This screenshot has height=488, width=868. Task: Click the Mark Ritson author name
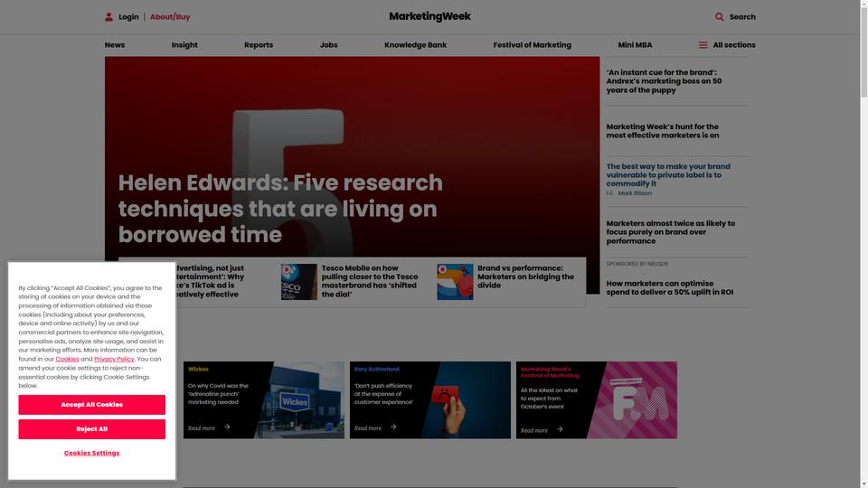[635, 193]
